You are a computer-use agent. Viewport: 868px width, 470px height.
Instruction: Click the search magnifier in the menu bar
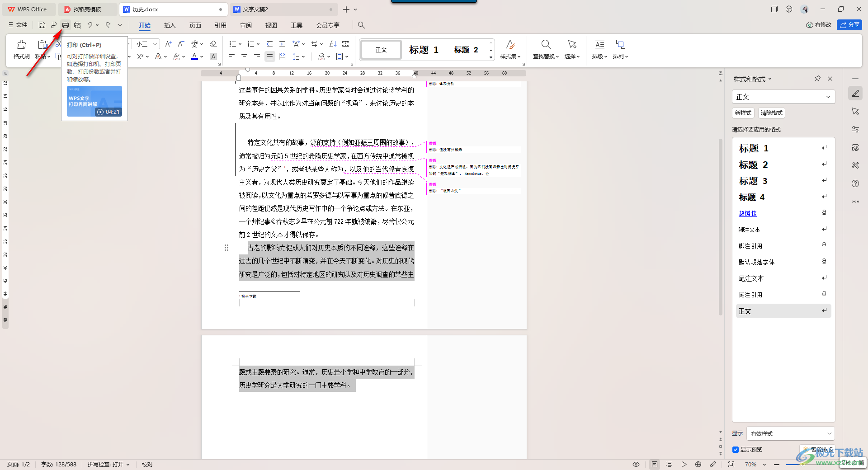coord(361,25)
